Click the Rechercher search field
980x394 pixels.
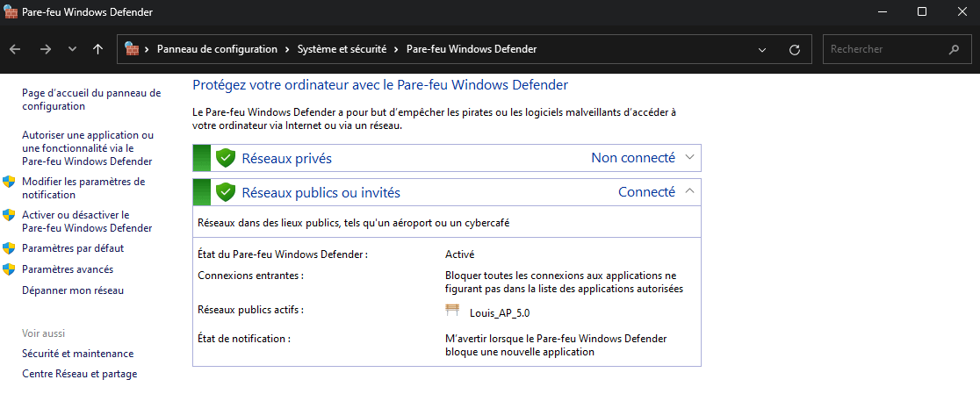click(x=883, y=49)
